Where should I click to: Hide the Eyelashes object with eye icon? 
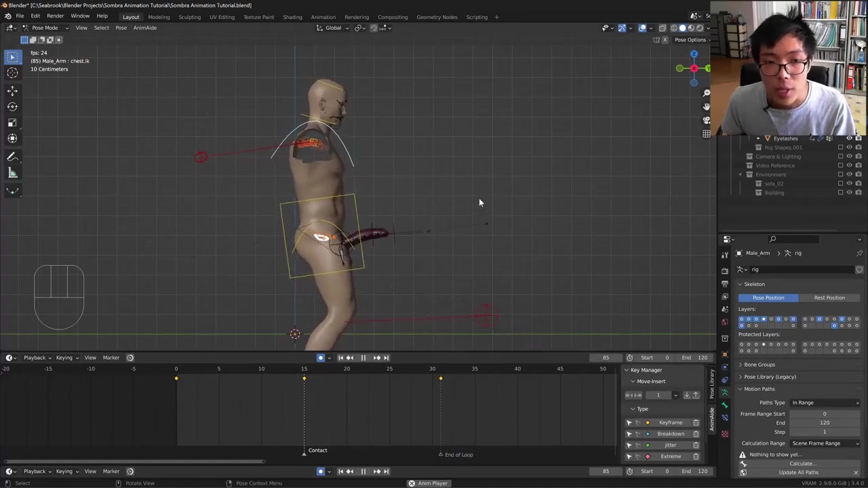click(x=849, y=138)
